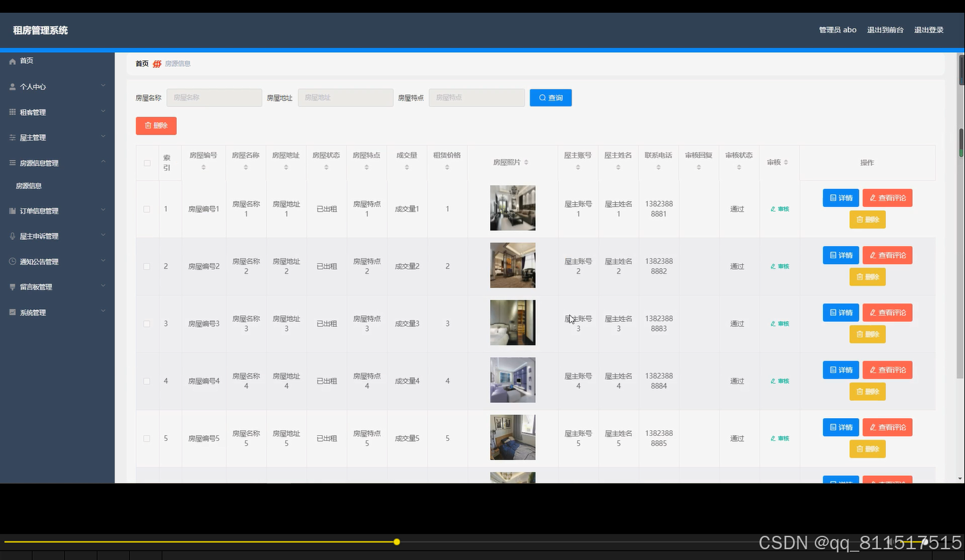This screenshot has height=560, width=965.
Task: Click the red 删除 button above the table
Action: point(156,125)
